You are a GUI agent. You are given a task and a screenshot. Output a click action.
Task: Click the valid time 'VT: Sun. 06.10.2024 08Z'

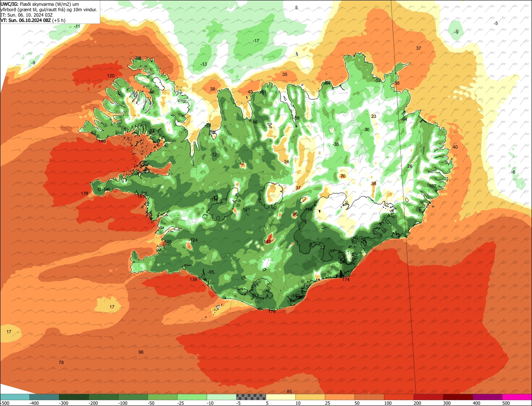[x=25, y=20]
